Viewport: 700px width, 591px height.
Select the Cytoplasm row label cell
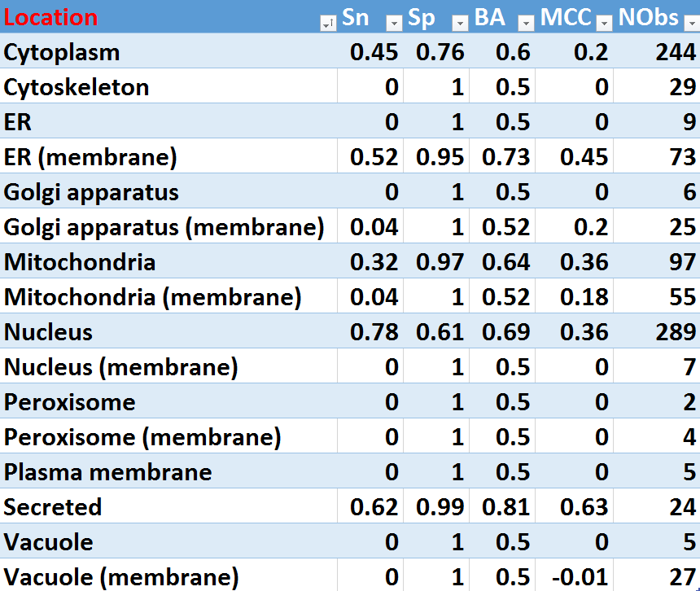(62, 52)
